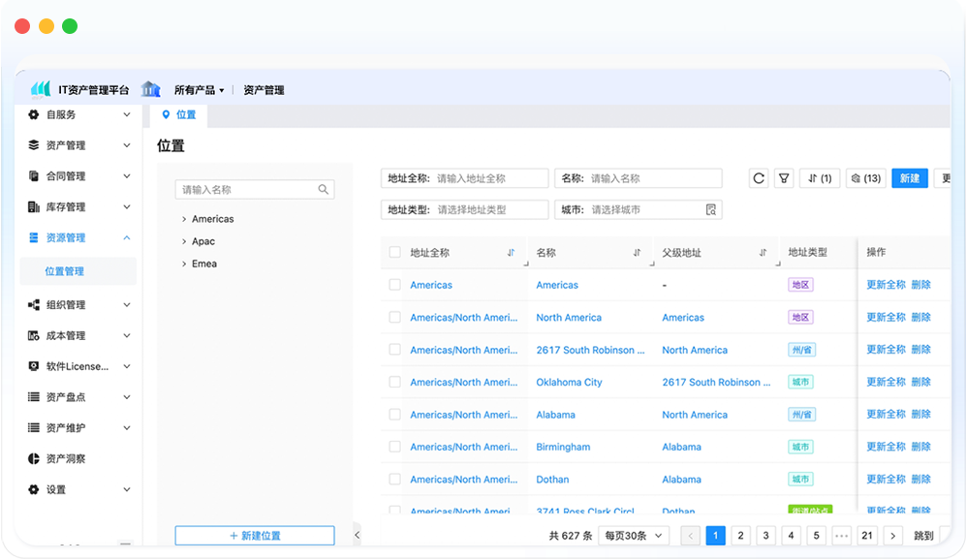
Task: Go to page 3 in pagination
Action: 765,536
